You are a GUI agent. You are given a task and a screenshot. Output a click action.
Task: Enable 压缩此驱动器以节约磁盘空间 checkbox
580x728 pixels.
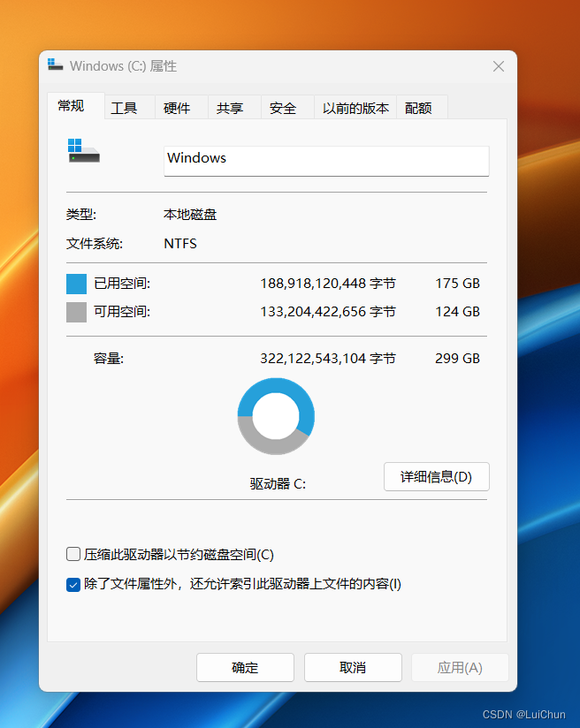[x=73, y=554]
